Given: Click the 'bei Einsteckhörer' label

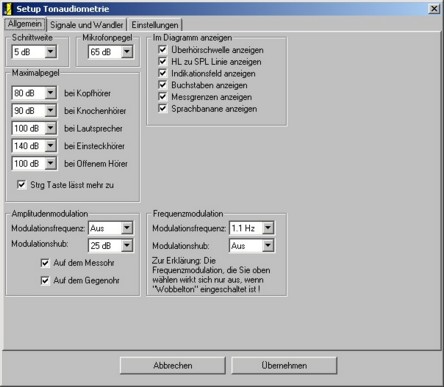Looking at the screenshot, I should click(94, 146).
